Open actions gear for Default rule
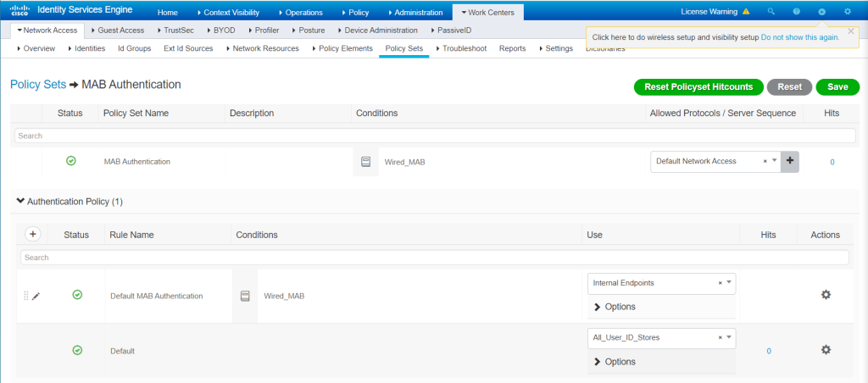Viewport: 868px width, 383px height. tap(826, 350)
